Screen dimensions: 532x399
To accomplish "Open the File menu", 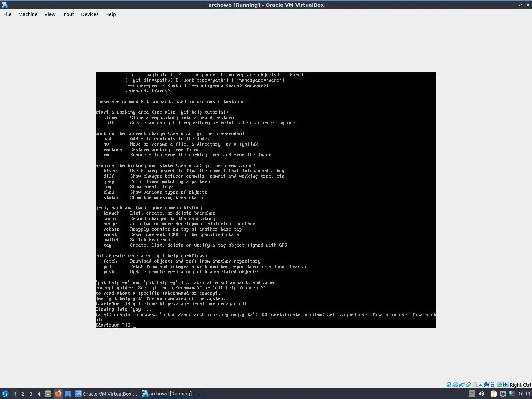I will [7, 14].
